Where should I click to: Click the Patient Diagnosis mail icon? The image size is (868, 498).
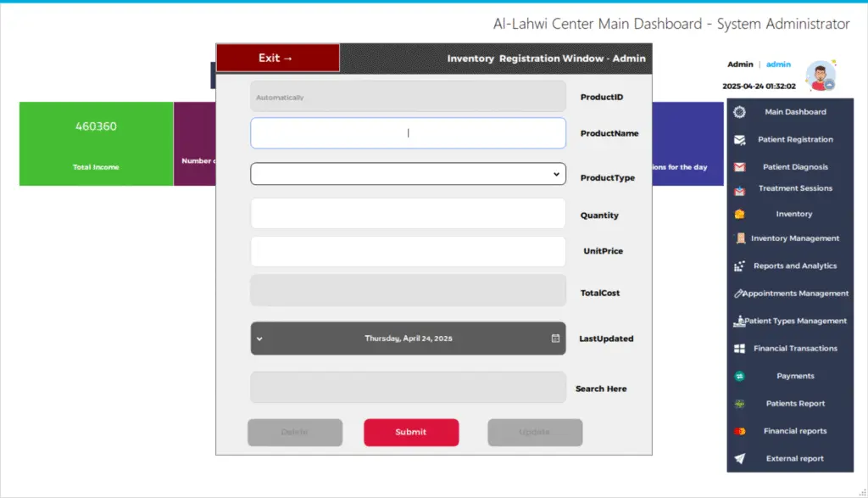coord(739,167)
